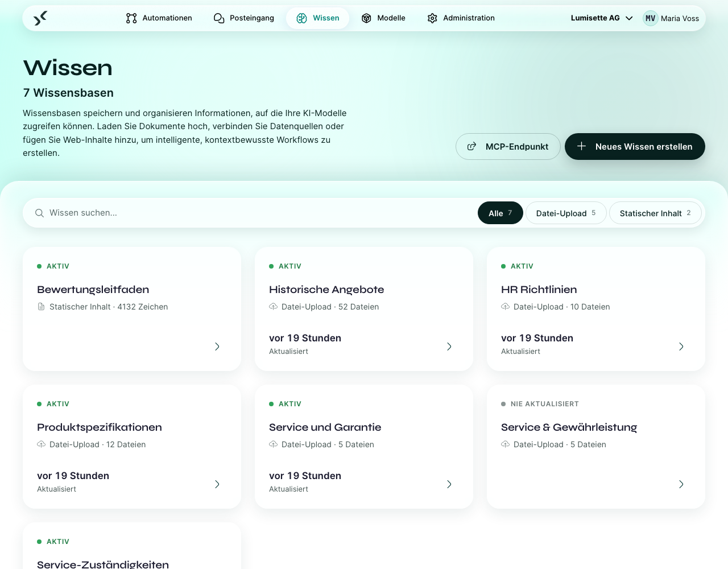Click the NIE AKTUALISIERT status label
Screen dimensions: 728x569
[545, 404]
